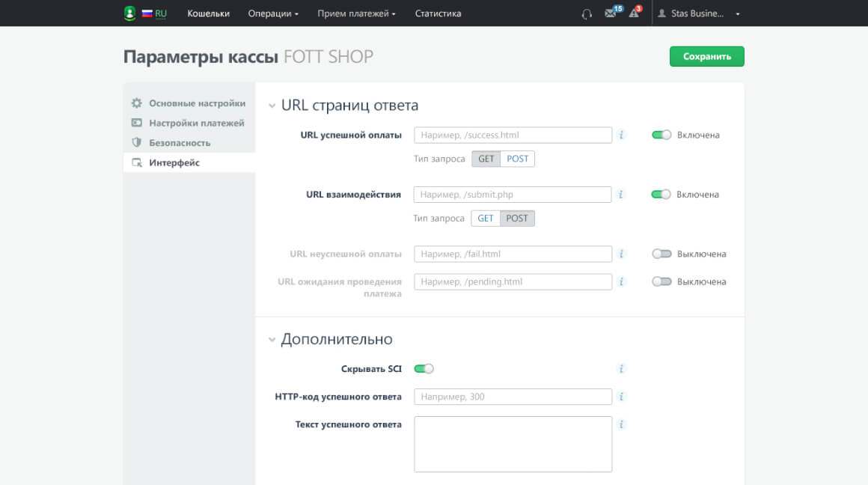Screen dimensions: 868x485
Task: Disable the URL успешной оплаты toggle
Action: pos(661,135)
